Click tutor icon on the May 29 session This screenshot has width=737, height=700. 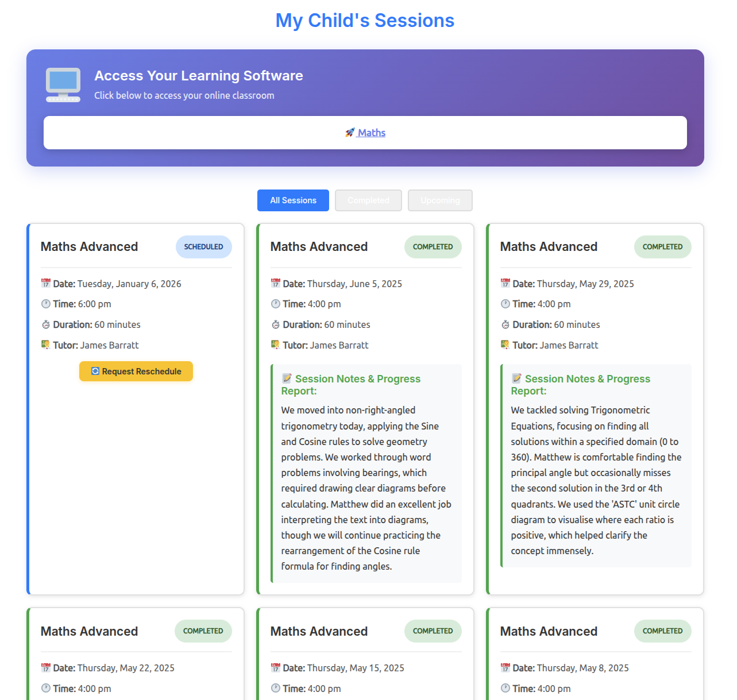point(506,345)
